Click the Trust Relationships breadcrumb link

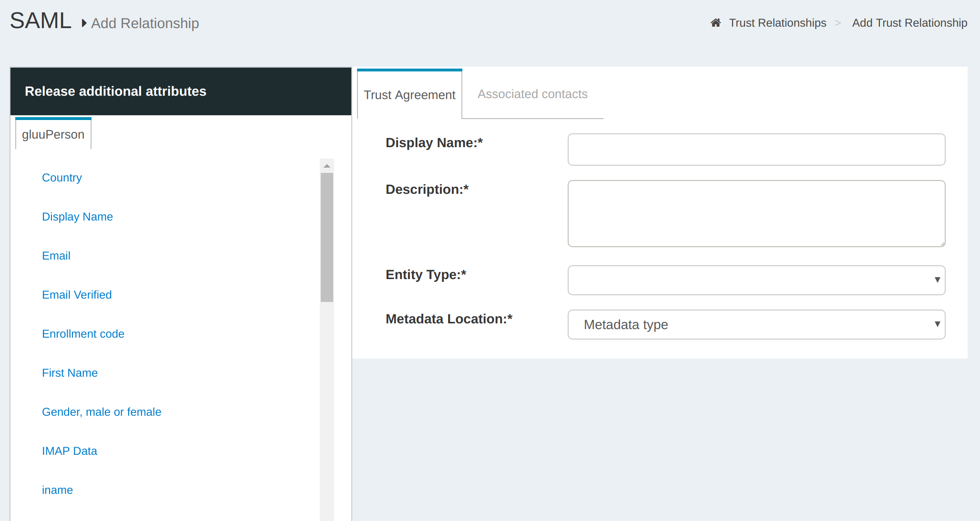point(777,23)
